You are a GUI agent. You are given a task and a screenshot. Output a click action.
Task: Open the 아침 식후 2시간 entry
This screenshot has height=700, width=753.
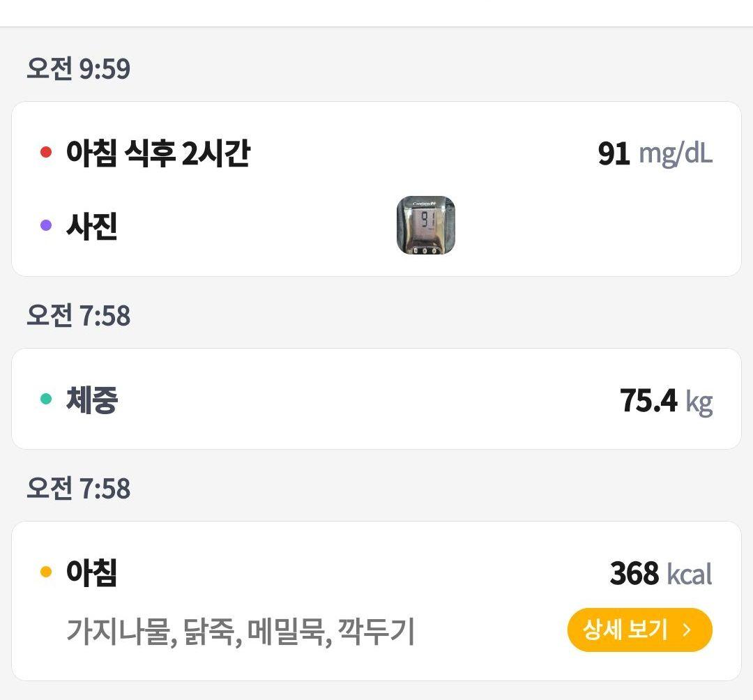(x=158, y=153)
